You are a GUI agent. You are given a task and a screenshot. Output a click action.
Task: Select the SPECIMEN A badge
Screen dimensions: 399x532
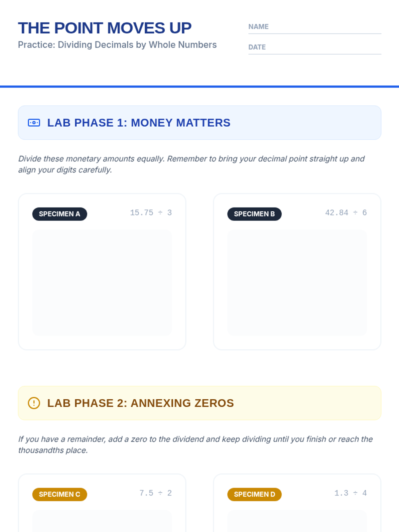[60, 214]
